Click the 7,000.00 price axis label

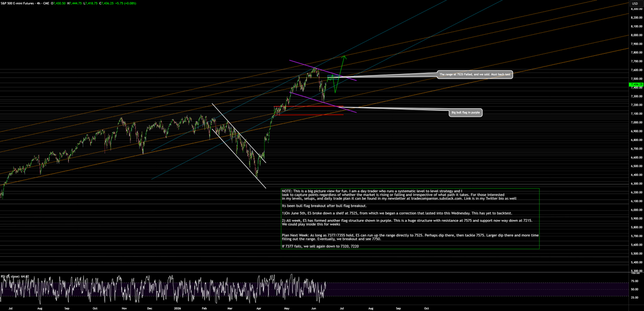coord(636,122)
